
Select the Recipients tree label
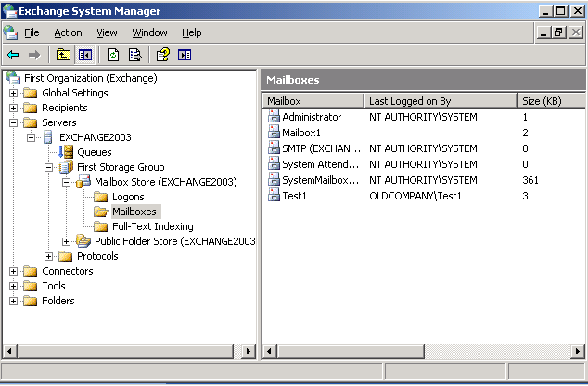pyautogui.click(x=65, y=108)
